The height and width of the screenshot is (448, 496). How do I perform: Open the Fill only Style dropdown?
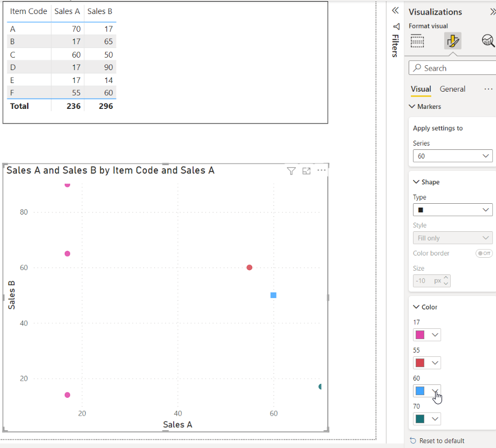(453, 238)
